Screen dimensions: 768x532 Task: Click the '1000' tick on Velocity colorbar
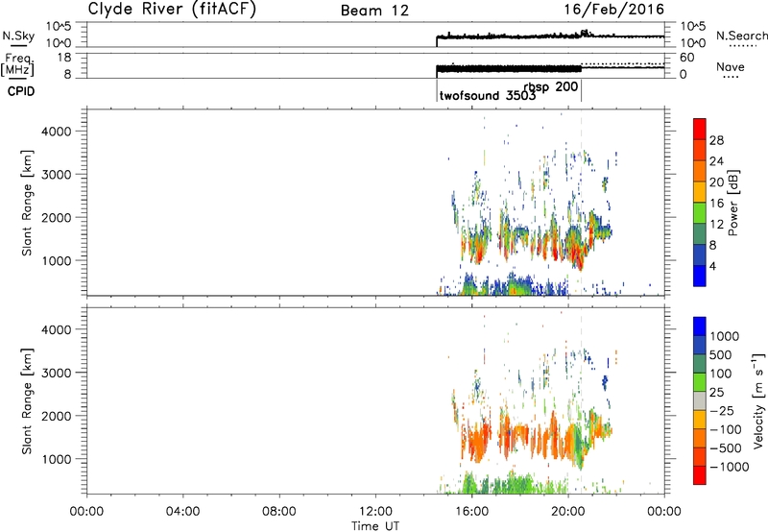[x=725, y=336]
